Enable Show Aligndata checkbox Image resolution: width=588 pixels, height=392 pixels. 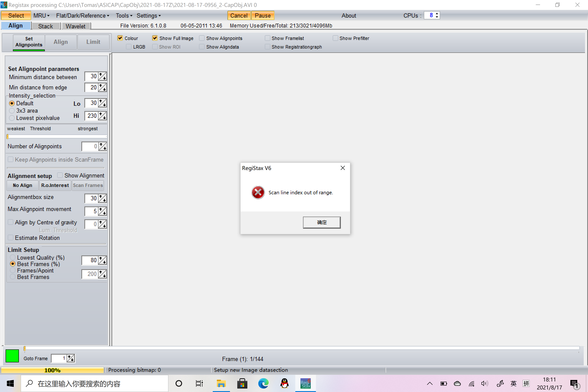tap(202, 47)
